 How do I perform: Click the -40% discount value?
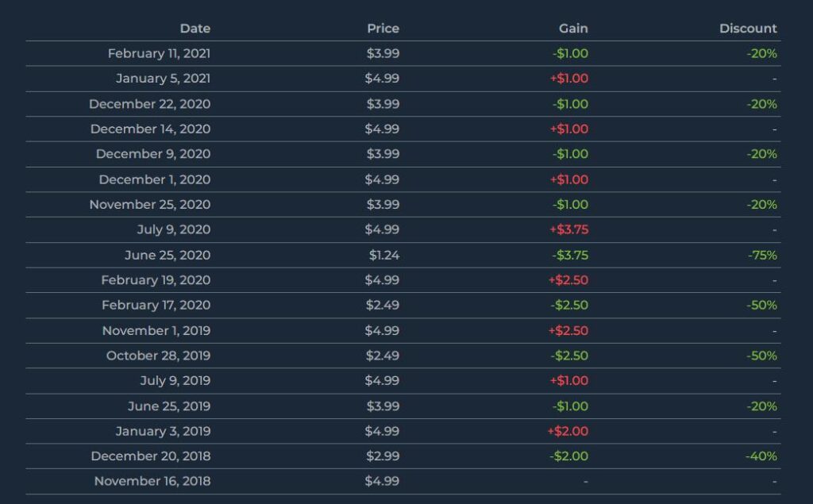pos(761,456)
